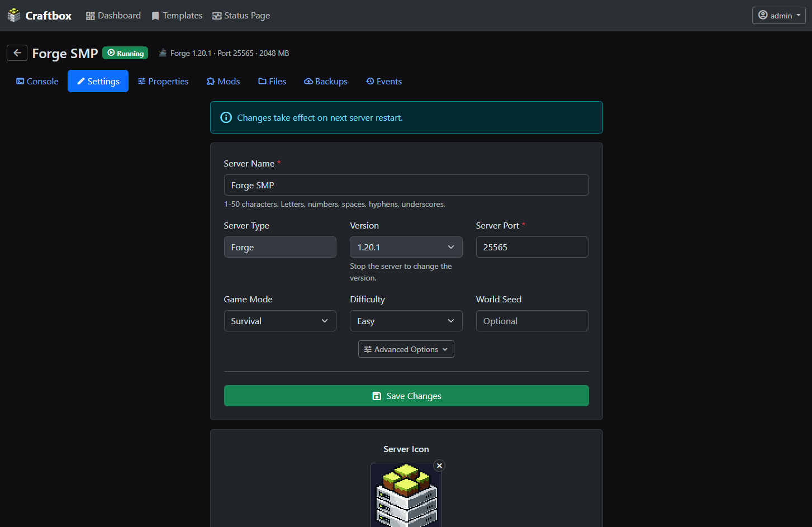The height and width of the screenshot is (527, 812).
Task: Open the Dashboard page
Action: 113,16
